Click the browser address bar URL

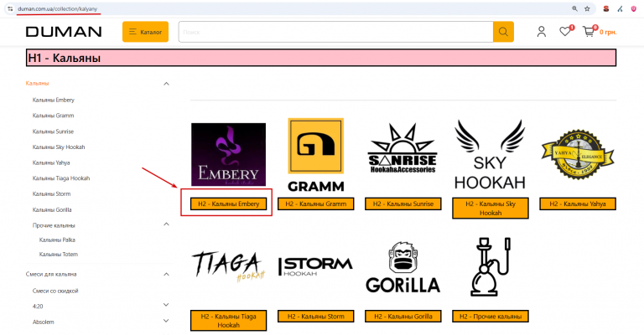coord(58,8)
